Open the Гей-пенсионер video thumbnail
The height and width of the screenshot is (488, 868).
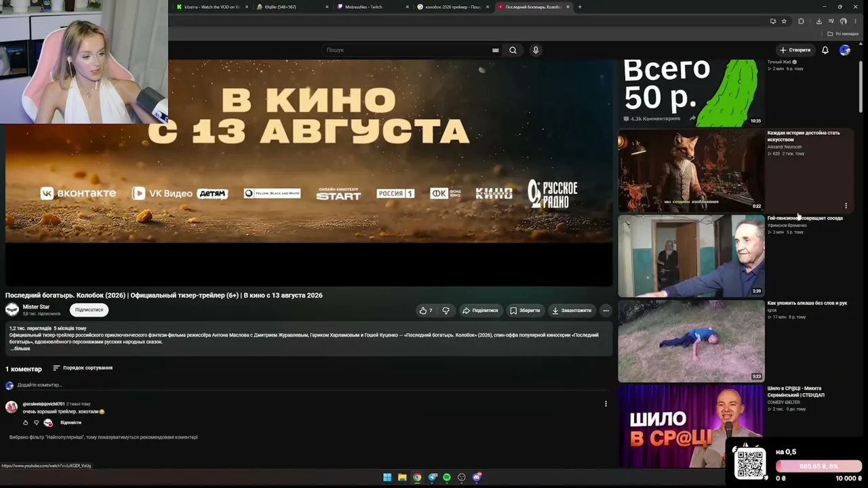[x=691, y=256]
